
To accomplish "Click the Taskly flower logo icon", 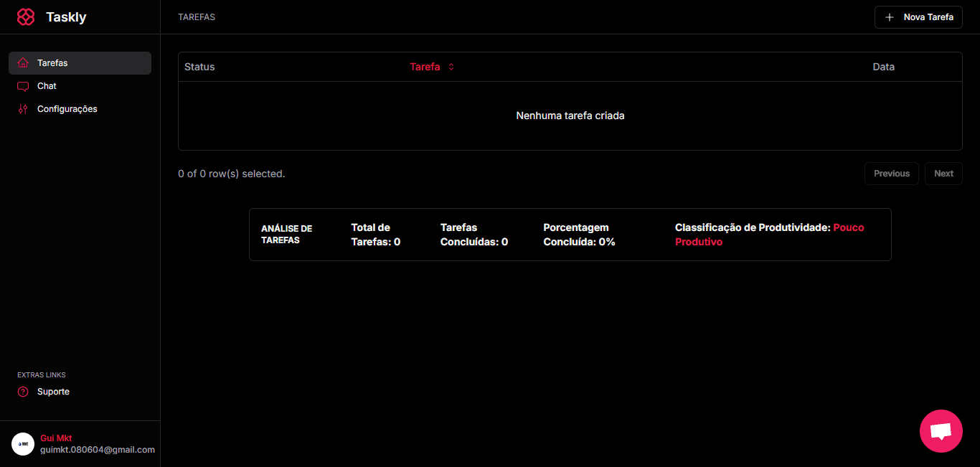I will (x=26, y=17).
